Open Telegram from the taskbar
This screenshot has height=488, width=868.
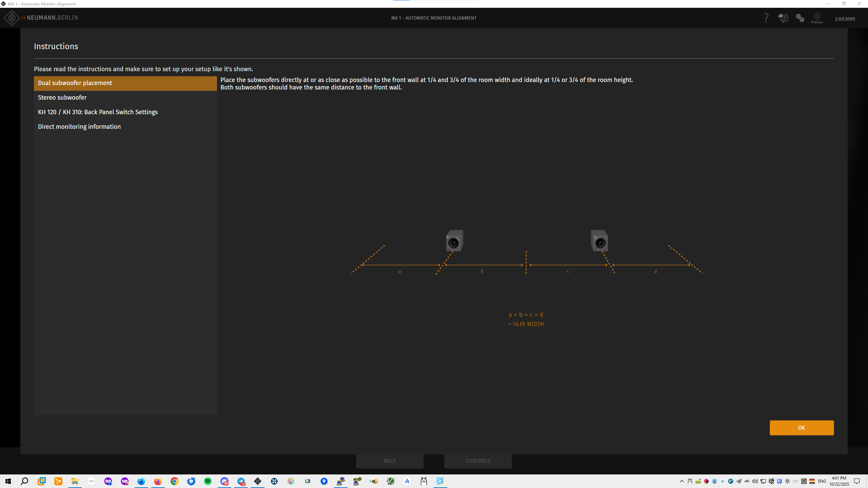(x=241, y=481)
